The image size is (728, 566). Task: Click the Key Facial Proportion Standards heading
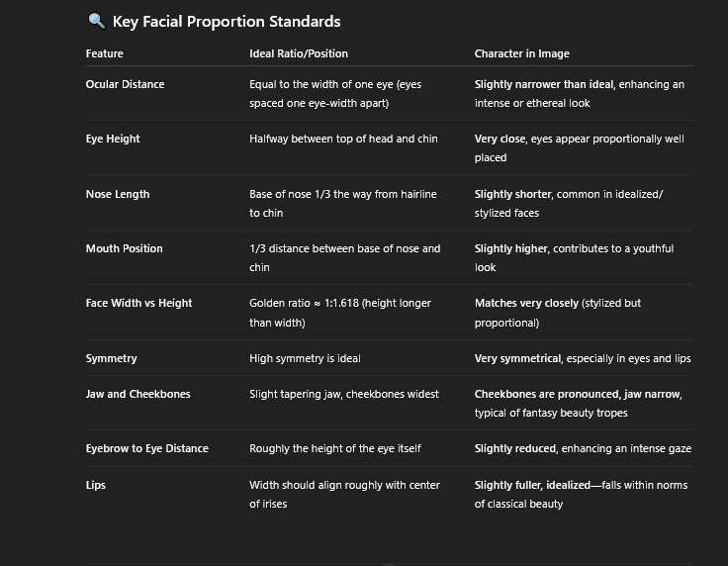click(x=227, y=22)
